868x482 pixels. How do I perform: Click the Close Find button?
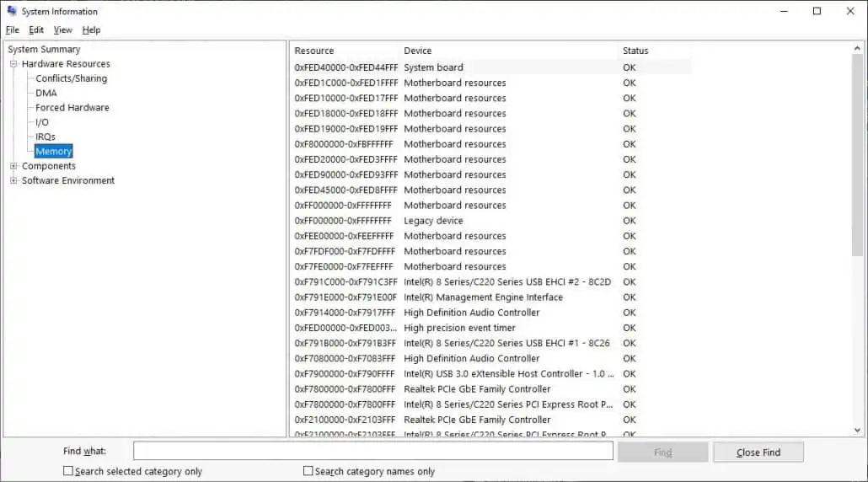[x=758, y=453]
